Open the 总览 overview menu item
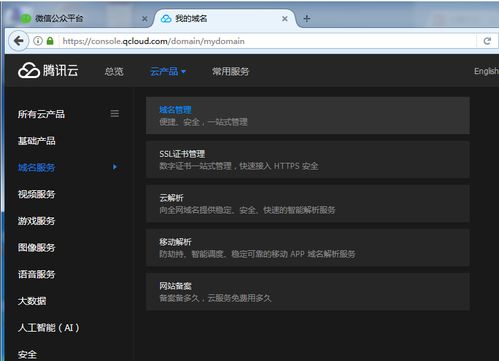The width and height of the screenshot is (499, 361). 114,71
